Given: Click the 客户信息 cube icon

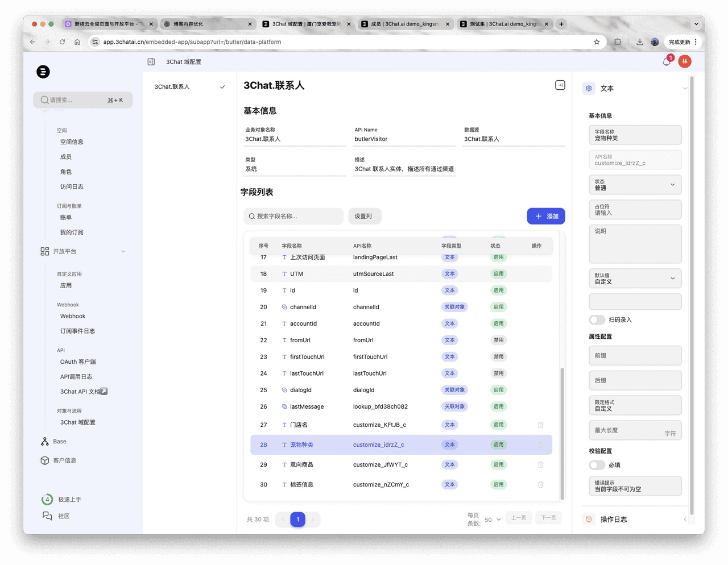Looking at the screenshot, I should (x=45, y=460).
